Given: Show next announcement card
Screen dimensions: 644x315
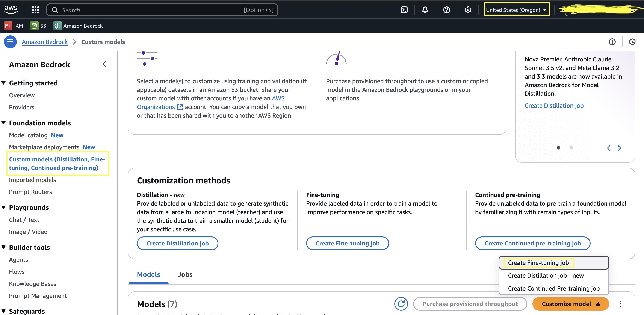Looking at the screenshot, I should [x=619, y=148].
